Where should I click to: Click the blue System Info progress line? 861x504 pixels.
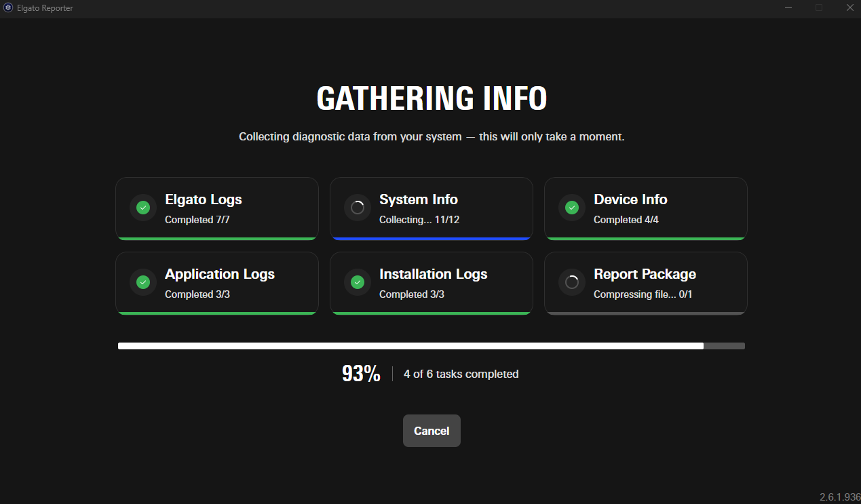click(x=432, y=238)
